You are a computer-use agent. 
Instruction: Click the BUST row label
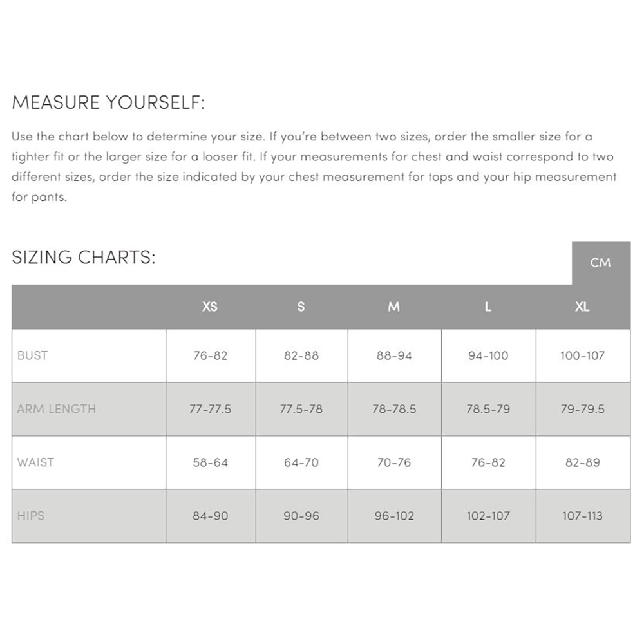(x=32, y=355)
